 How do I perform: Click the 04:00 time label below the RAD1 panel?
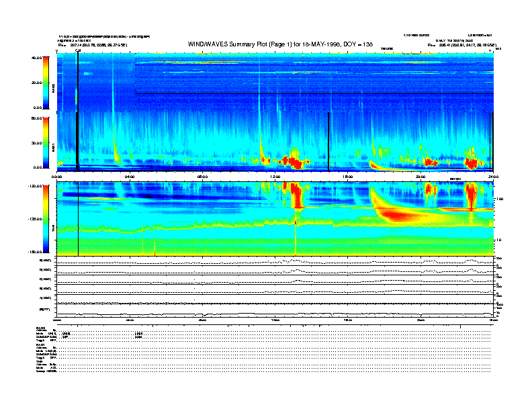point(130,177)
